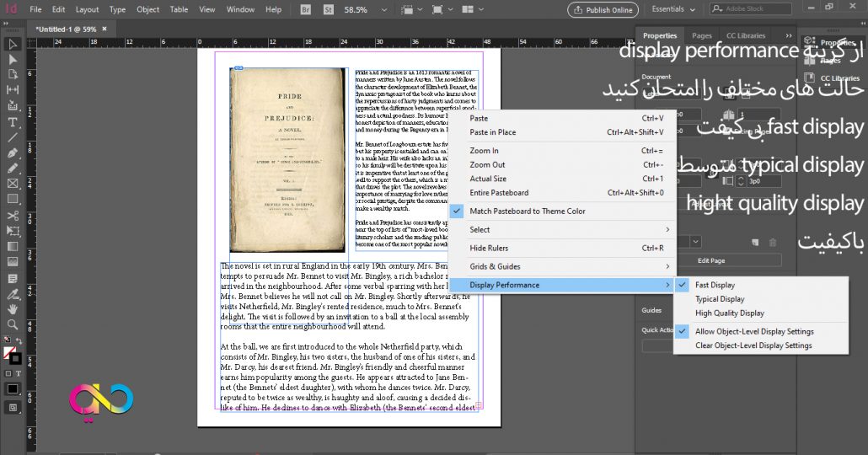Close the Untitled-1 document tab
Viewport: 868px width, 455px height.
(104, 29)
